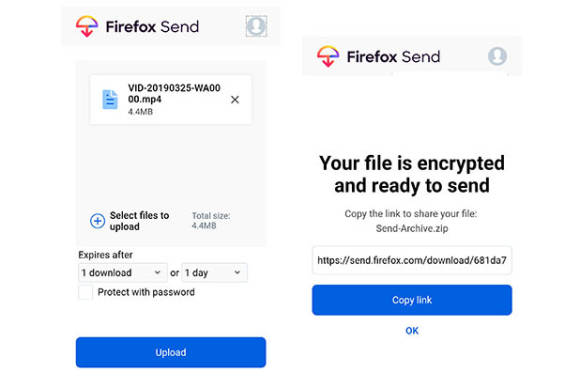Click the blue document icon of the mp4 file

(x=110, y=99)
